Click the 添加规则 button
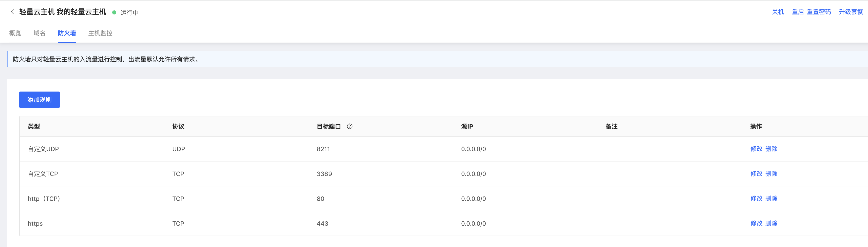The height and width of the screenshot is (247, 868). tap(40, 100)
